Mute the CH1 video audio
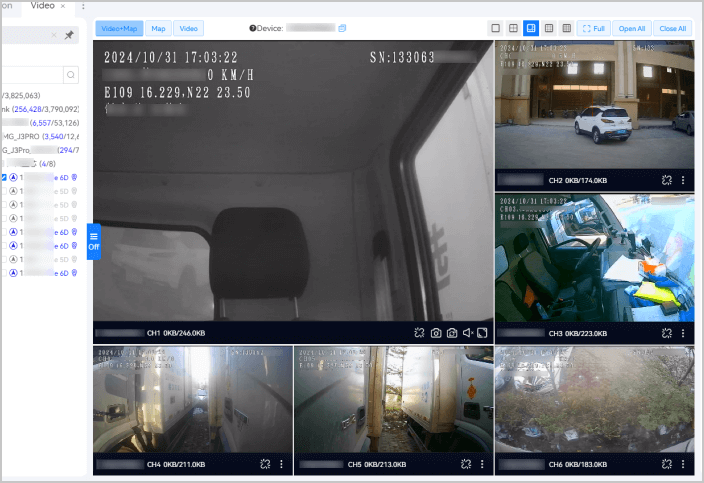Screen dimensions: 704x483 467,333
